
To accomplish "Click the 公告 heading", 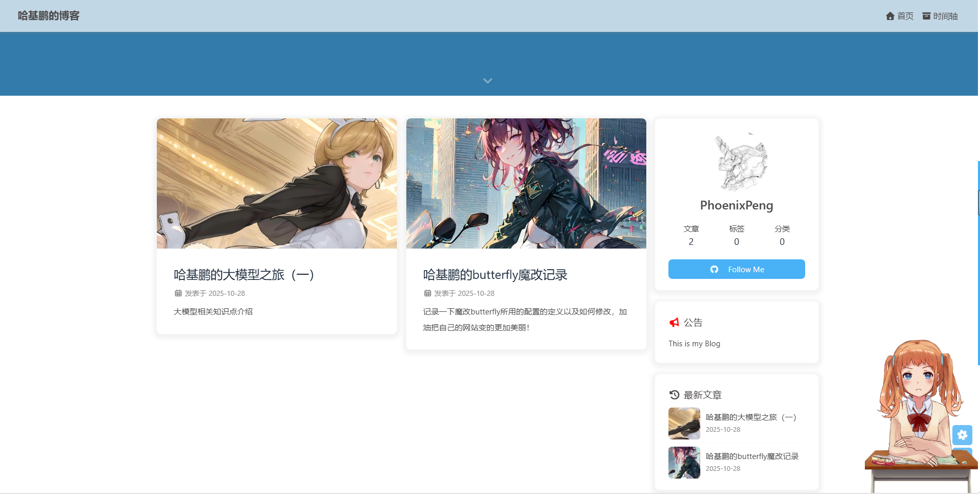I will (693, 323).
